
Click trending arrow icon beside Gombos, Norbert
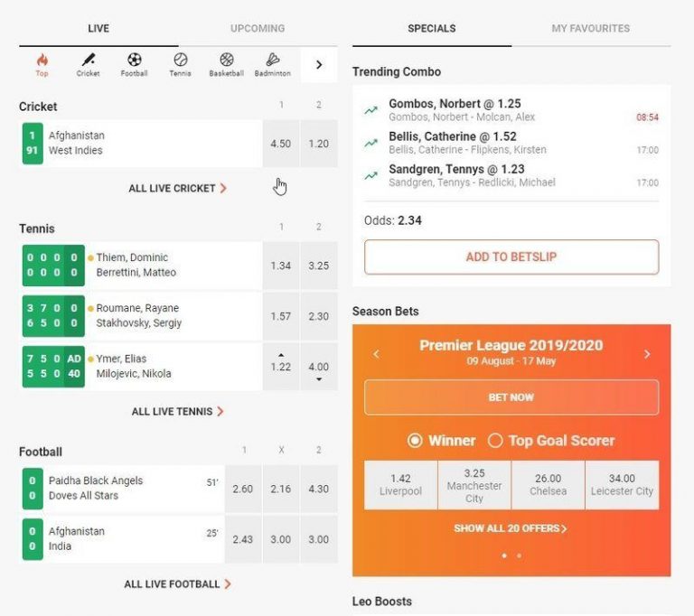(370, 110)
